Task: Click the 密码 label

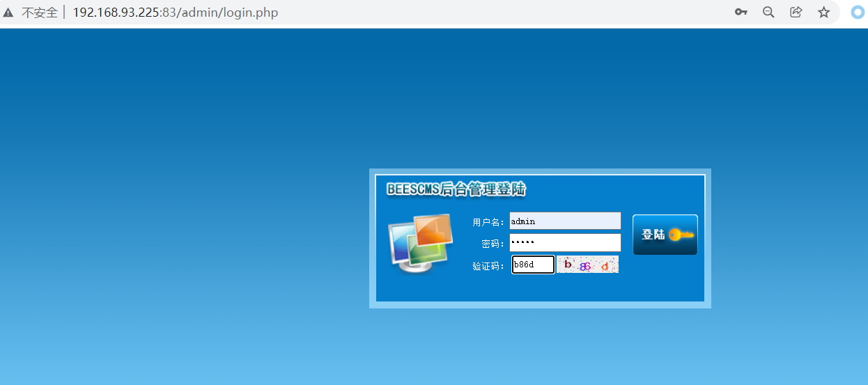Action: point(493,244)
